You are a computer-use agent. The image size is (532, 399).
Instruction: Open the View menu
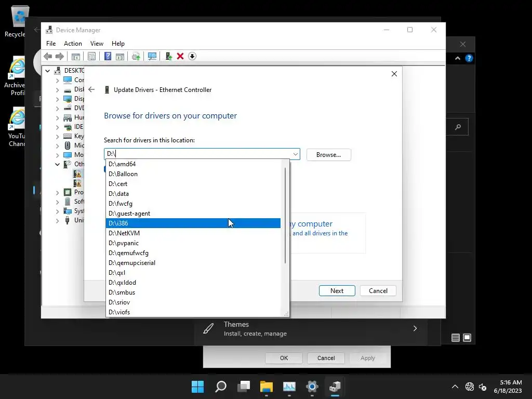point(97,44)
